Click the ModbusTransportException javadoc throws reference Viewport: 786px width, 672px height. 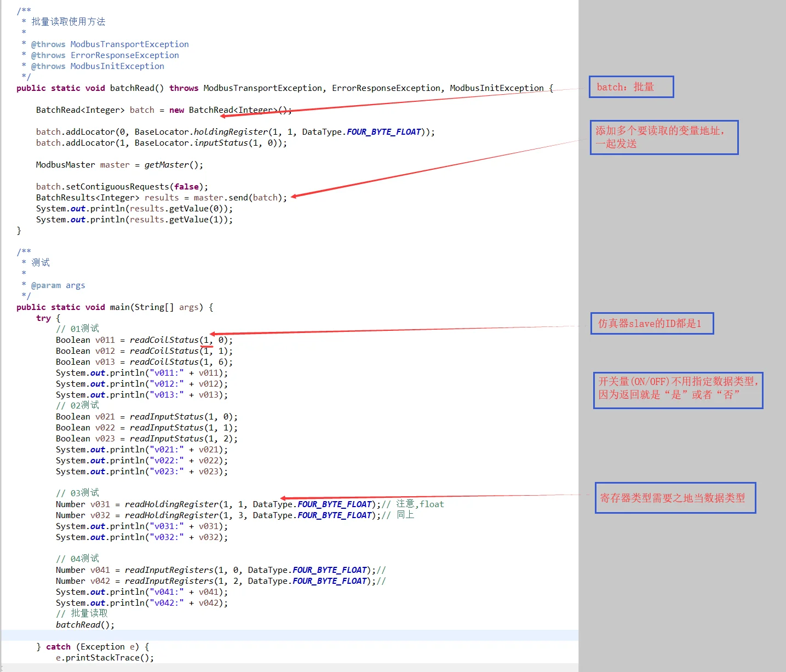click(x=129, y=44)
